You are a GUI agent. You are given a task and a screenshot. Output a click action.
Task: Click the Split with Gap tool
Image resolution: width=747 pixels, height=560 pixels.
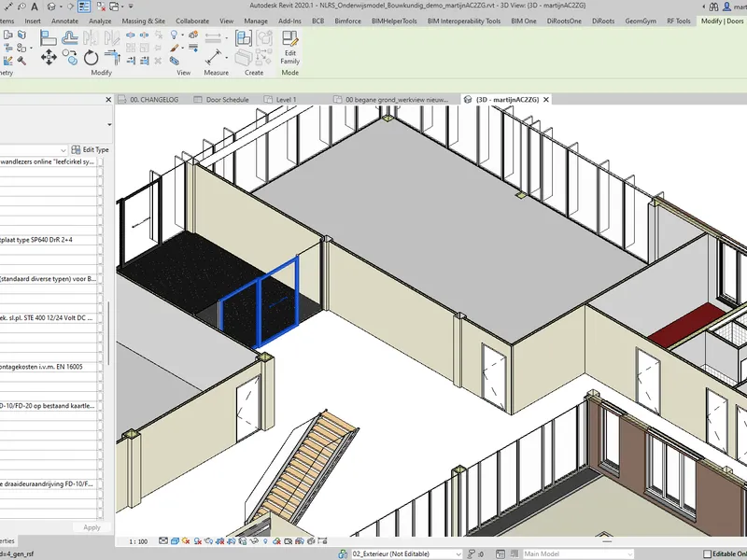(144, 35)
